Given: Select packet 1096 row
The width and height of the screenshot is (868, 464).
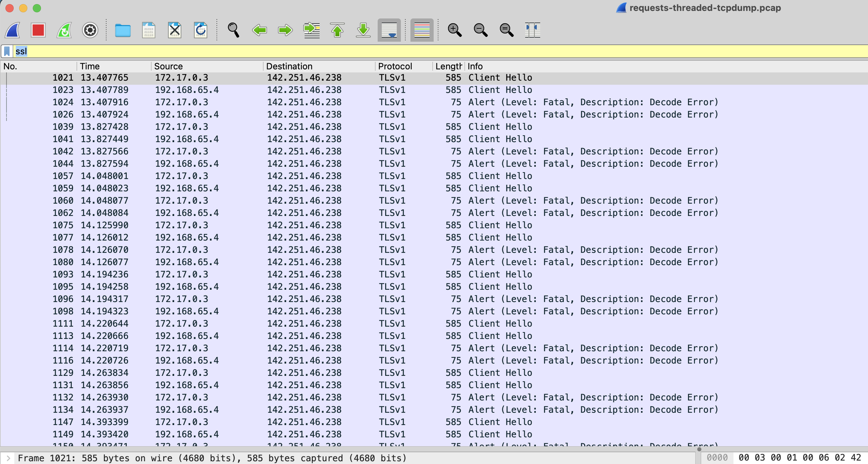Looking at the screenshot, I should [x=434, y=299].
